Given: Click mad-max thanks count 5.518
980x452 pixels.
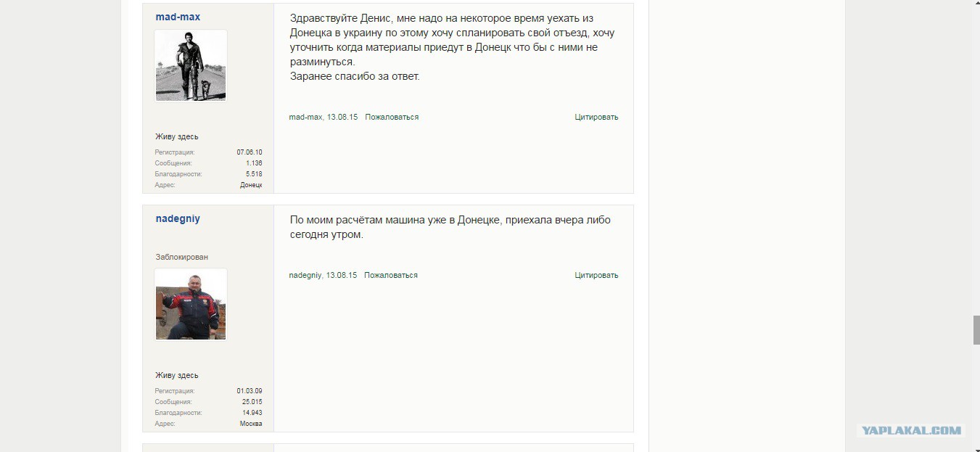Looking at the screenshot, I should (x=254, y=174).
